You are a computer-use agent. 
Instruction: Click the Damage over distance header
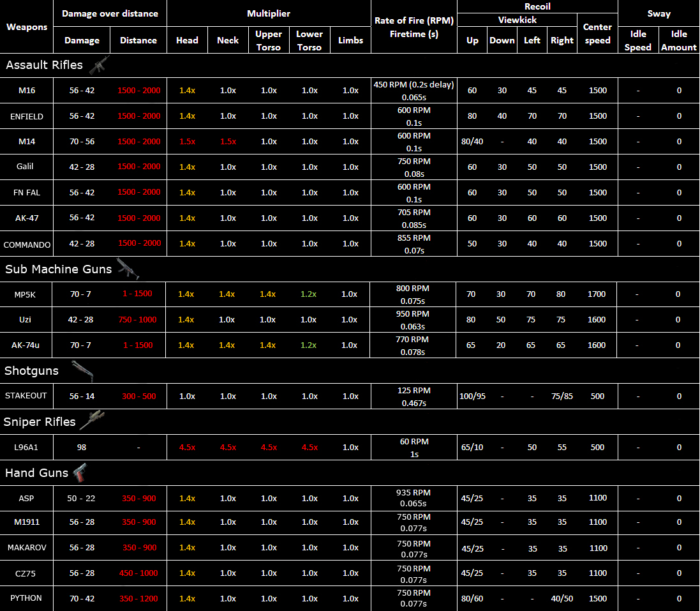tap(110, 13)
